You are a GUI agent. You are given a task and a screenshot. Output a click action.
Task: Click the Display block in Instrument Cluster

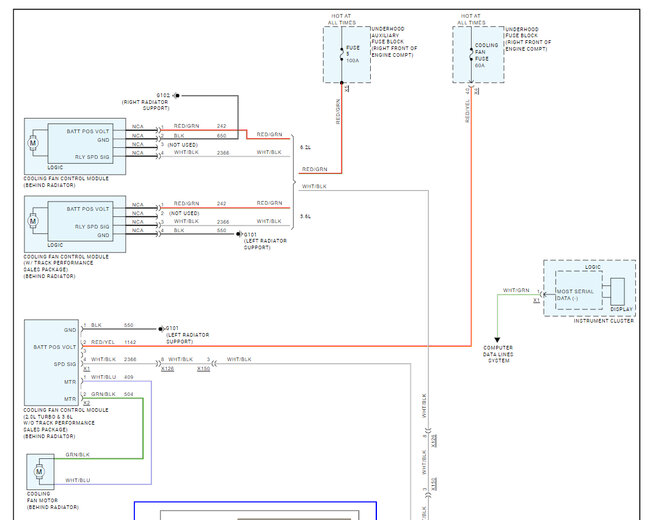(x=618, y=291)
